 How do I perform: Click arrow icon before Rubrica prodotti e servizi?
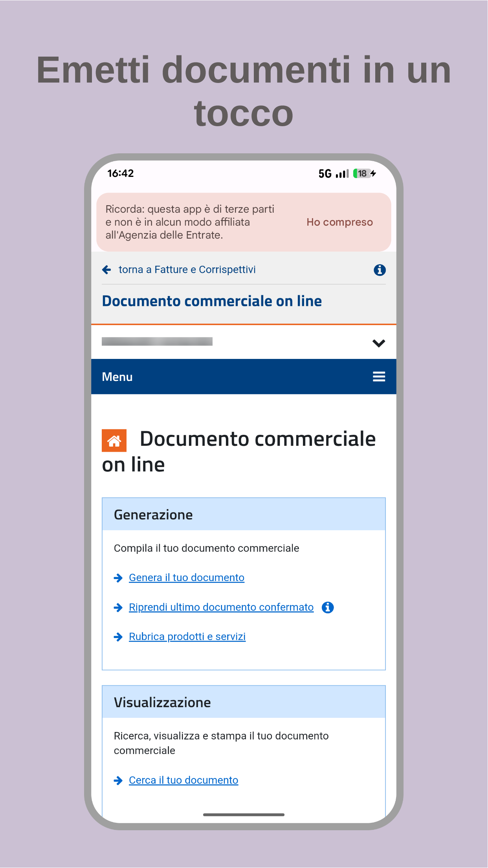click(x=118, y=637)
